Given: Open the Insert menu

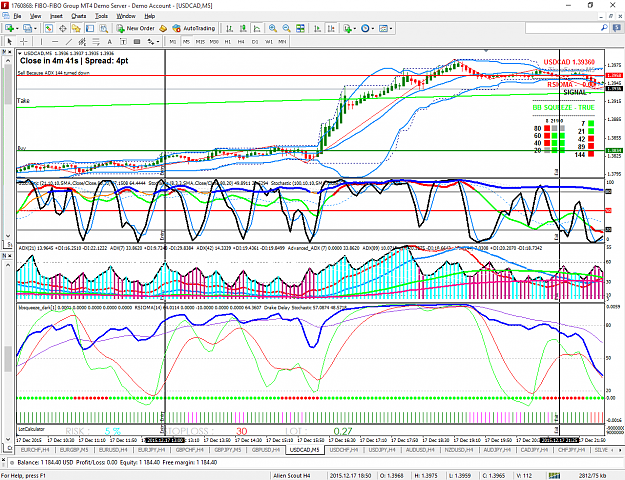Looking at the screenshot, I should point(56,16).
